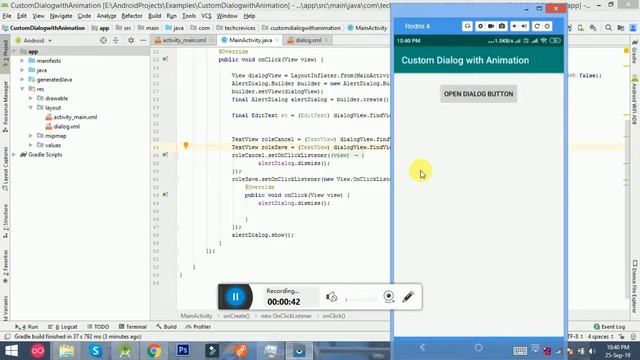Click the search magnifier icon in toolbar
640x360 pixels.
(609, 28)
